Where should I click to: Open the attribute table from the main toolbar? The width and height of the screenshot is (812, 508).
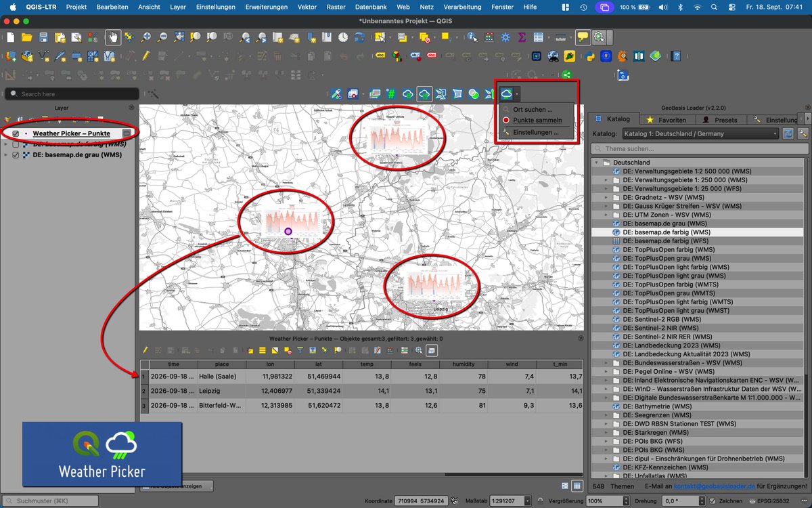coord(539,37)
